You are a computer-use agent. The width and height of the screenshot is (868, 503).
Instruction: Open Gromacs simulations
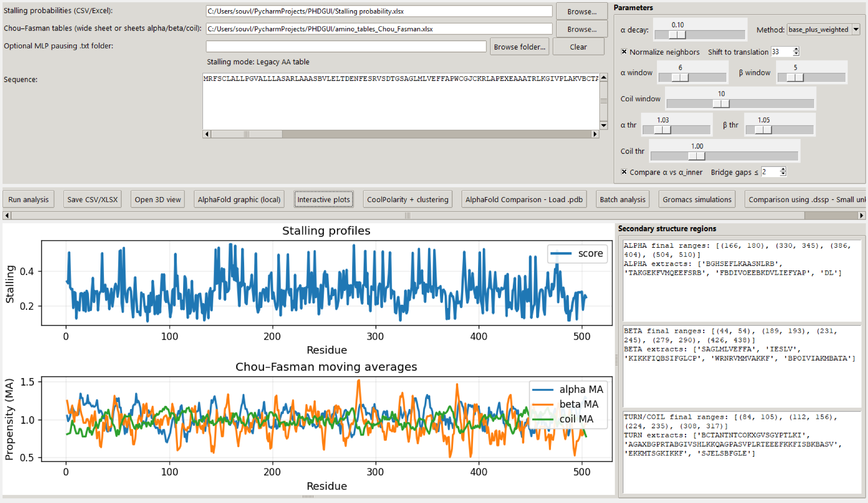click(x=696, y=199)
